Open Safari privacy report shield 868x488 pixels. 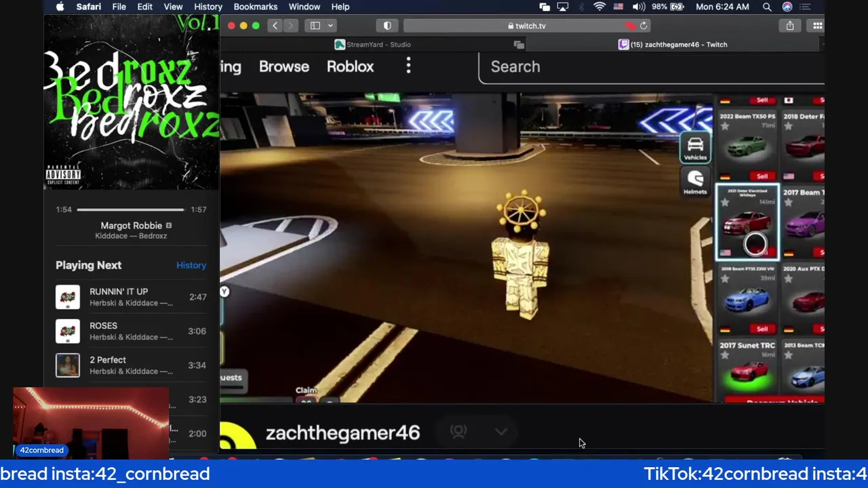[x=387, y=26]
